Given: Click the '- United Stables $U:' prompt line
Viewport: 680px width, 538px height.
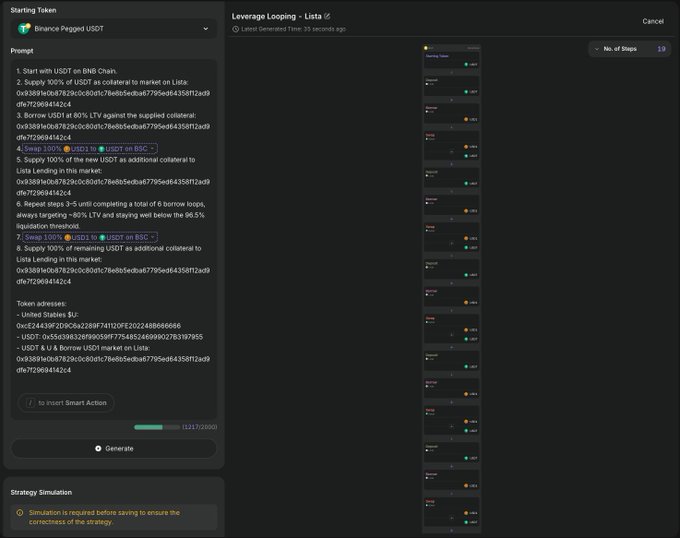Looking at the screenshot, I should (x=47, y=315).
